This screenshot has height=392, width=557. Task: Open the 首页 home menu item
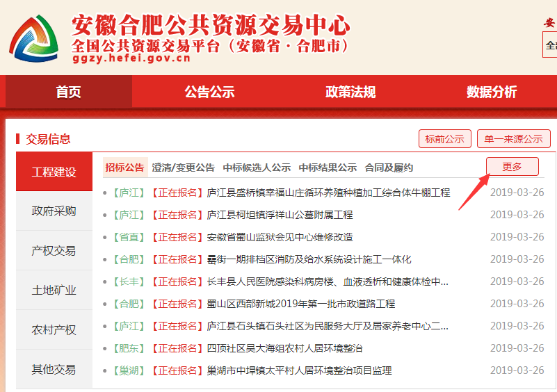pyautogui.click(x=68, y=92)
